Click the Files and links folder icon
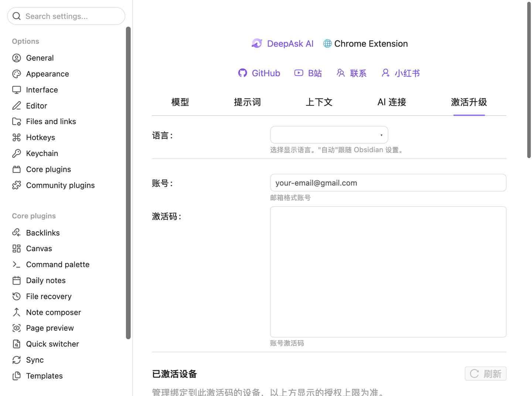 point(17,122)
